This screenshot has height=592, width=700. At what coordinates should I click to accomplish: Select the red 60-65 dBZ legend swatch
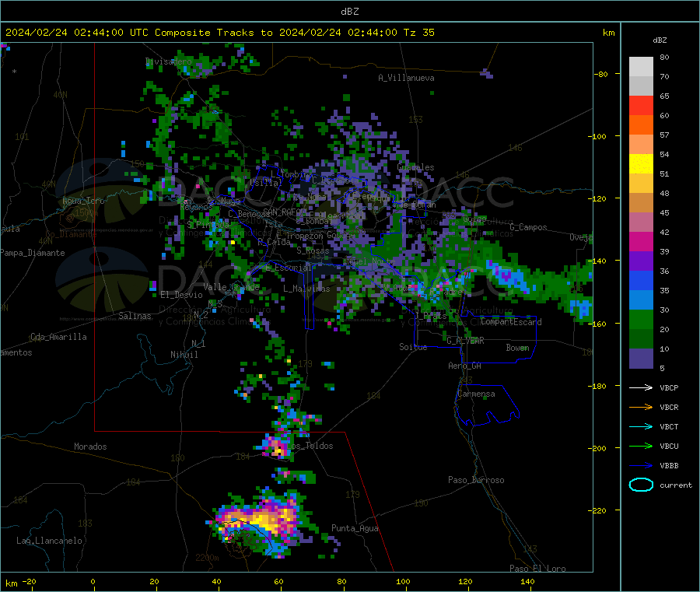(x=641, y=105)
